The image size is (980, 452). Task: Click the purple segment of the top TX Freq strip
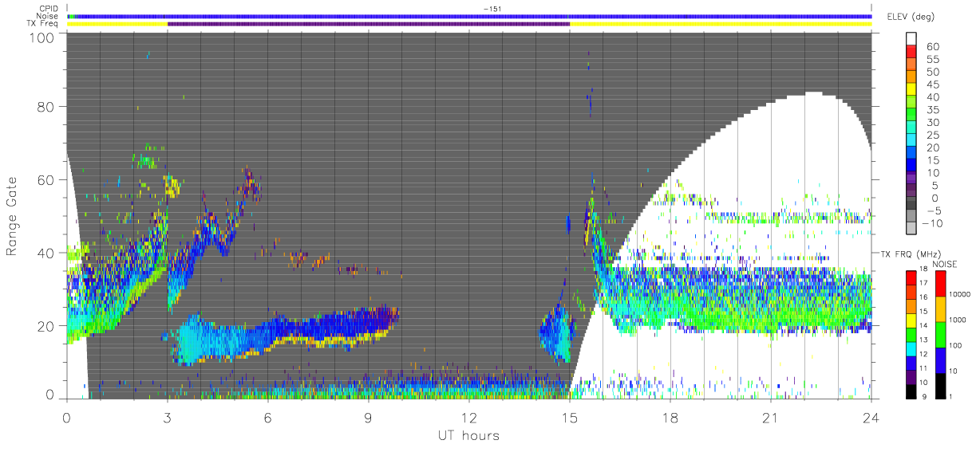369,24
